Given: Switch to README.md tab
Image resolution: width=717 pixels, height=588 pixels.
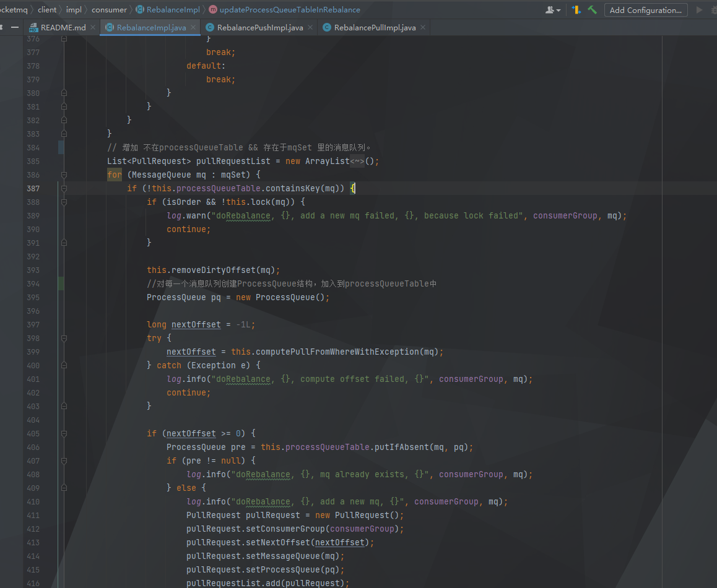Looking at the screenshot, I should click(x=63, y=27).
